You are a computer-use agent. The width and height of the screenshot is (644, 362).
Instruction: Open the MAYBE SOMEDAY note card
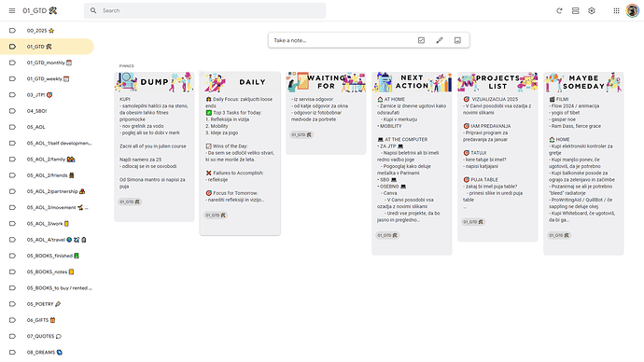click(583, 163)
